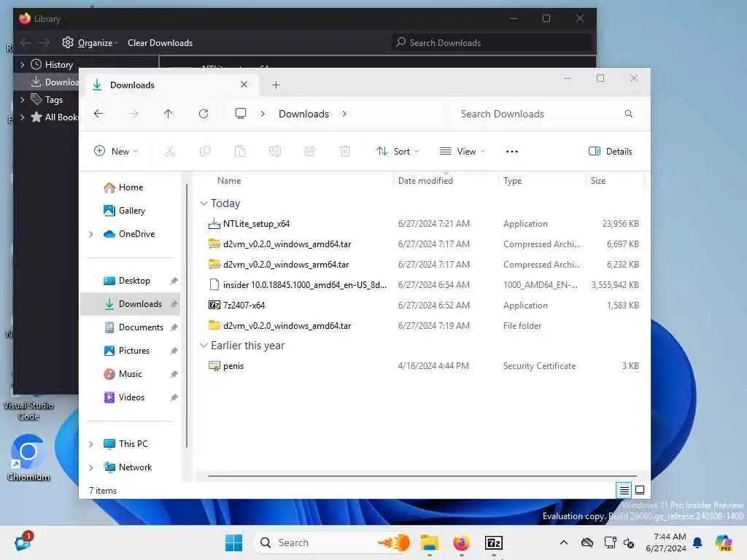Screen dimensions: 747x560
Task: Open the Copilot preview icon in taskbar
Action: [724, 542]
